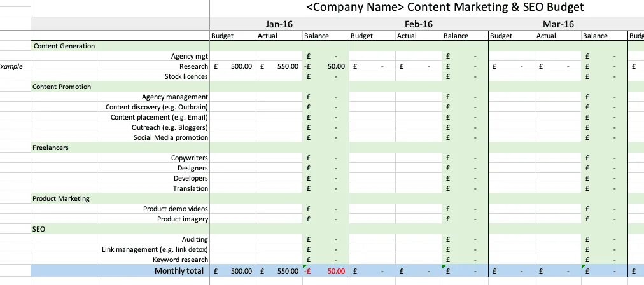Select the Product imagery label
Viewport: 644px width, 285px height.
[183, 219]
